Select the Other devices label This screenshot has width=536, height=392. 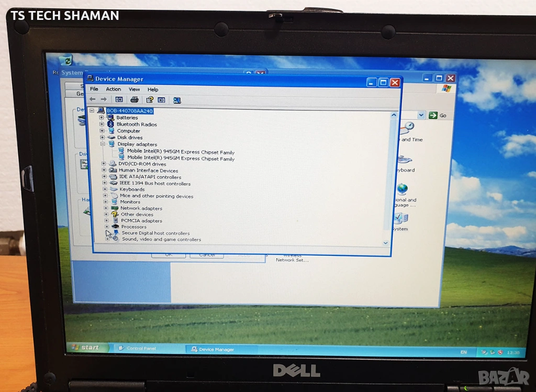pyautogui.click(x=137, y=214)
